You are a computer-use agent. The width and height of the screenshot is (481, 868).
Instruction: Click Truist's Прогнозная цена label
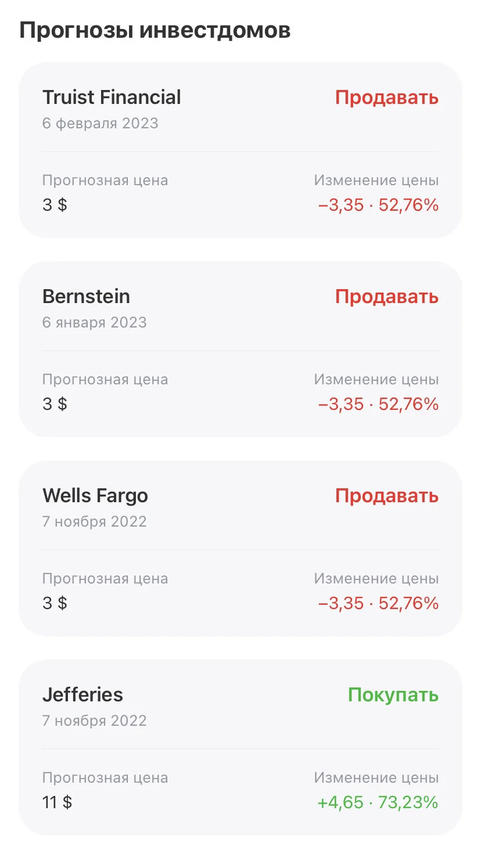coord(105,181)
